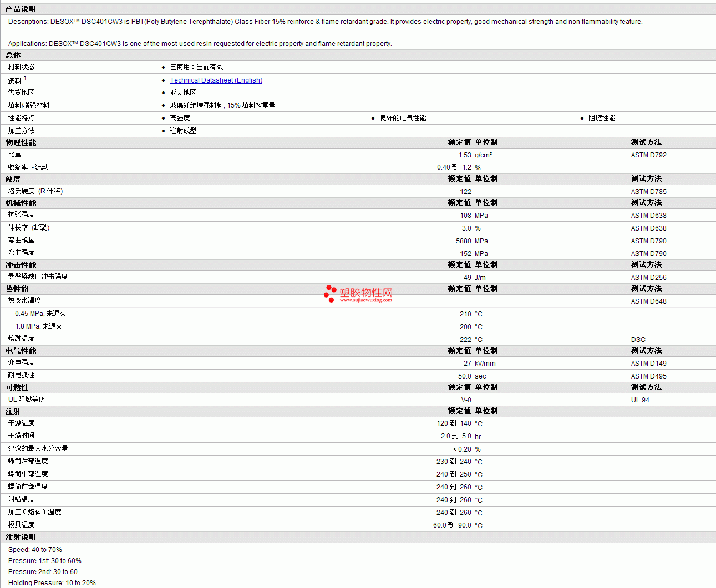Viewport: 716px width, 588px height.
Task: Select the 物理性能 section header
Action: tap(21, 142)
